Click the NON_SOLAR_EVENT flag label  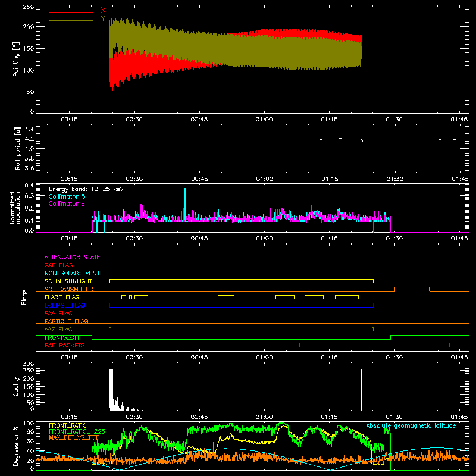click(72, 273)
